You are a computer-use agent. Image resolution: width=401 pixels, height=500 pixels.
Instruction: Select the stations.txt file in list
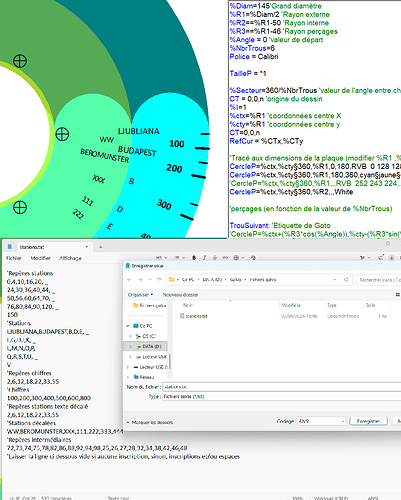click(194, 316)
